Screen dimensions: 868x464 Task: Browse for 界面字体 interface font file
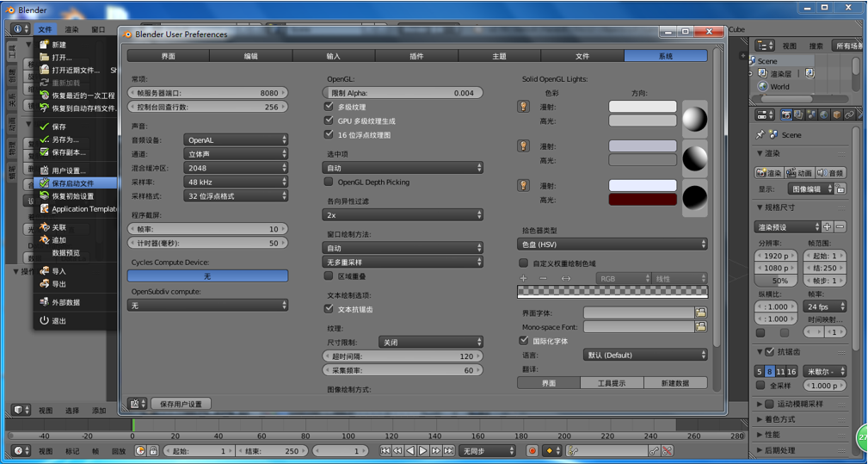tap(701, 312)
